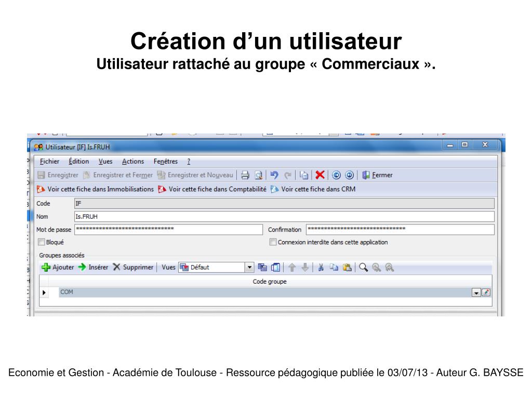The width and height of the screenshot is (532, 399).
Task: Open the Édition menu
Action: pyautogui.click(x=79, y=162)
